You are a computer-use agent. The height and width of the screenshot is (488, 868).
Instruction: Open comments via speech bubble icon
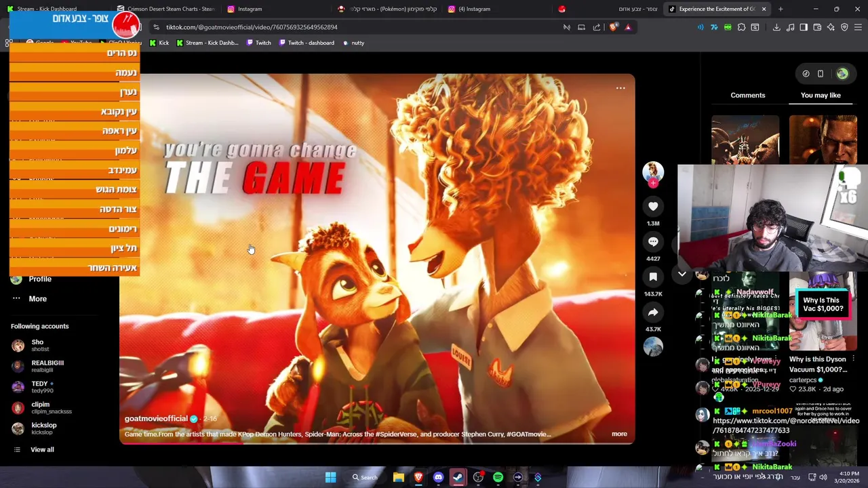653,241
